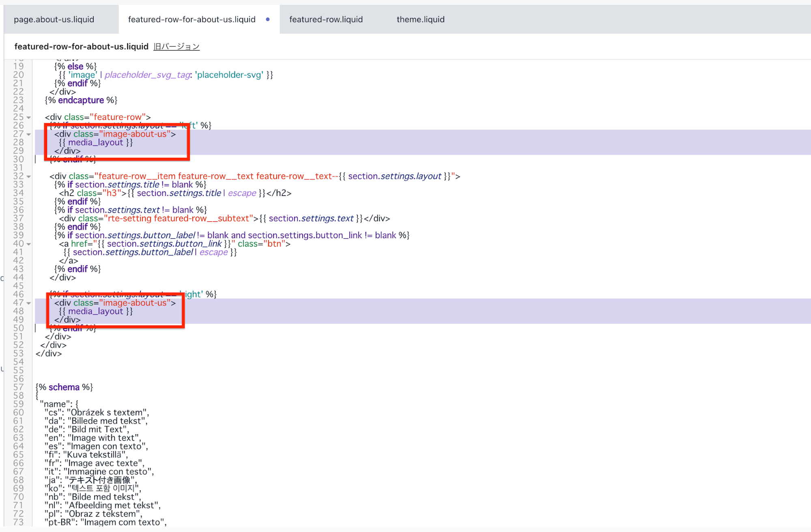
Task: Click the btn class text on line 40
Action: coord(275,244)
